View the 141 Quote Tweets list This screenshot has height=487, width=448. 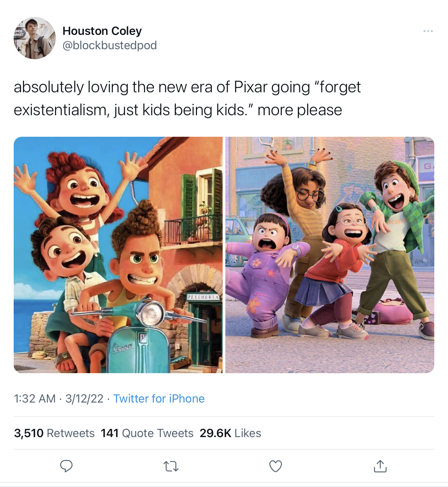point(147,433)
